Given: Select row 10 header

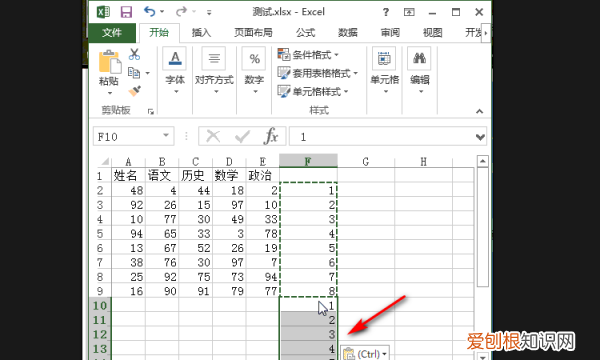Looking at the screenshot, I should click(100, 305).
